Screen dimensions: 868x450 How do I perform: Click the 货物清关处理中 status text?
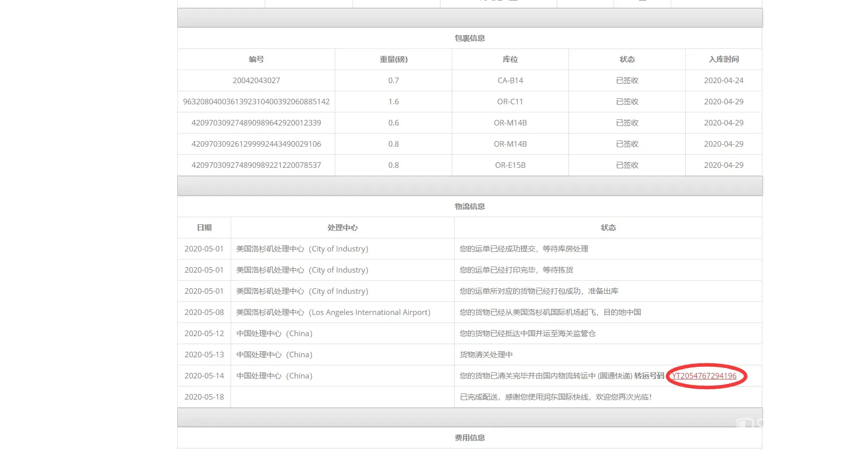click(x=486, y=355)
